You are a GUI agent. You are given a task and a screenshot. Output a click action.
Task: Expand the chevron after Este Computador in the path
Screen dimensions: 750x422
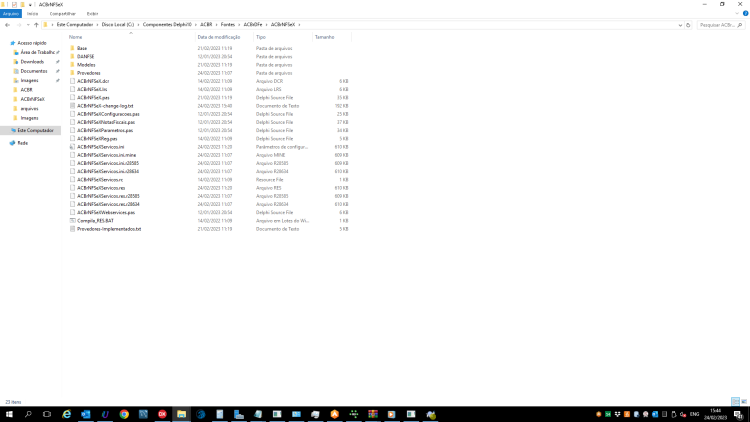(x=97, y=25)
